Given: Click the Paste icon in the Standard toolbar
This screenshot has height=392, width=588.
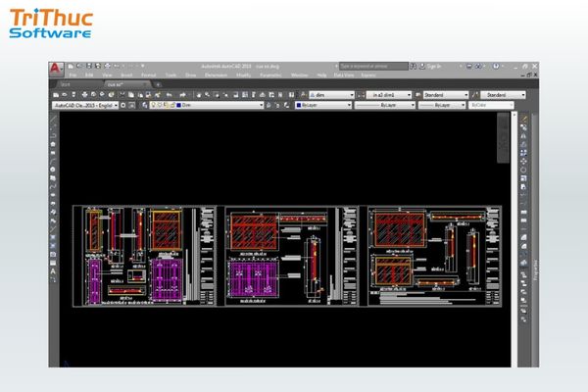Looking at the screenshot, I should (140, 95).
